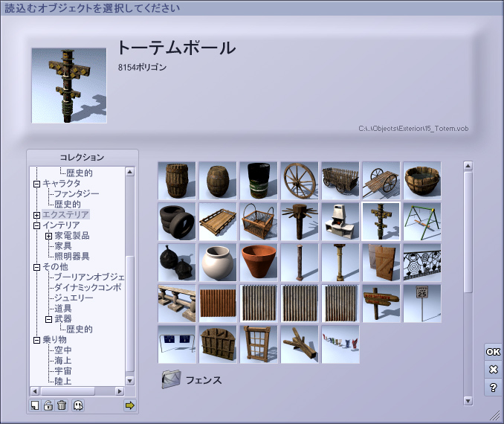The height and width of the screenshot is (424, 504).
Task: Click the yellow arrow icon
Action: pyautogui.click(x=129, y=405)
